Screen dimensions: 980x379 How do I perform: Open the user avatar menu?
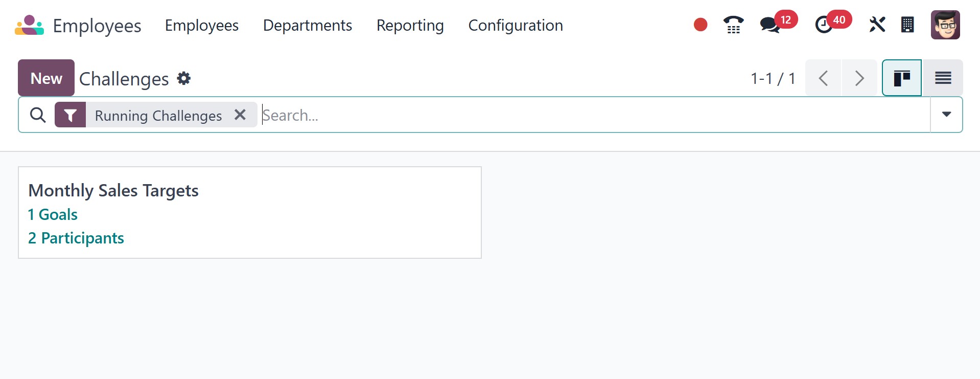[945, 25]
